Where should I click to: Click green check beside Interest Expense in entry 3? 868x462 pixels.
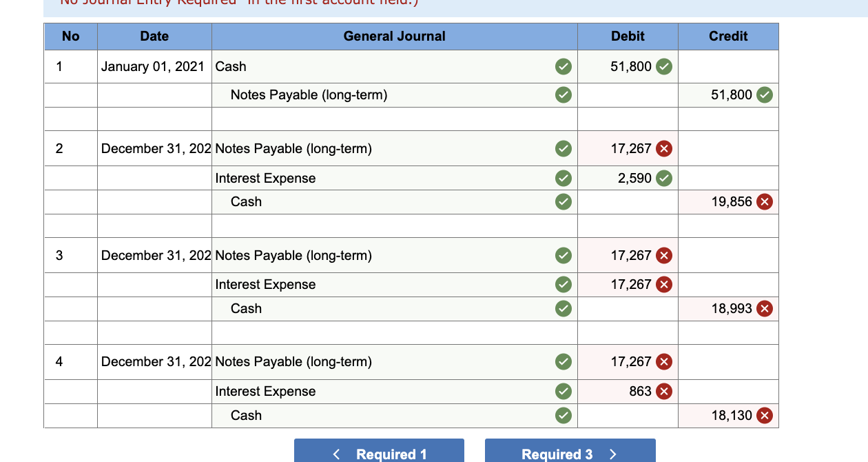pos(564,284)
